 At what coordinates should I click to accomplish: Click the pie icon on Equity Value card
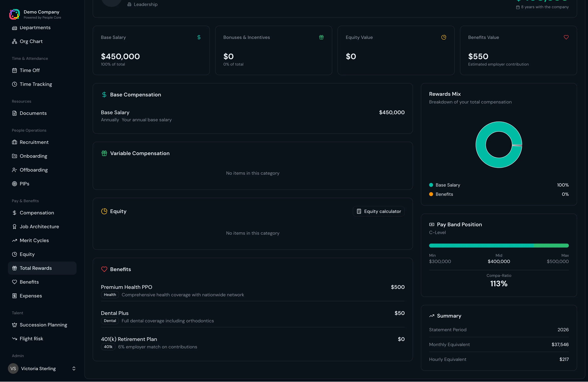click(444, 37)
